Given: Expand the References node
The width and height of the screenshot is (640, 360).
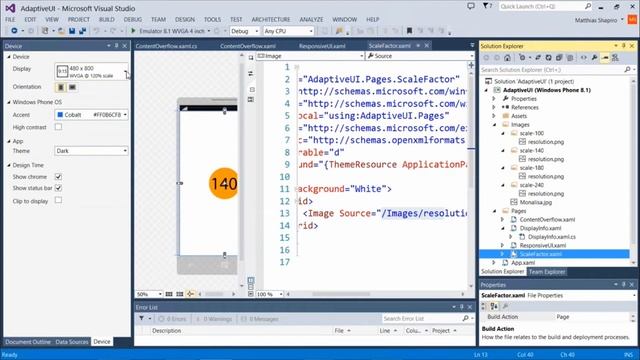Looking at the screenshot, I should [x=494, y=107].
